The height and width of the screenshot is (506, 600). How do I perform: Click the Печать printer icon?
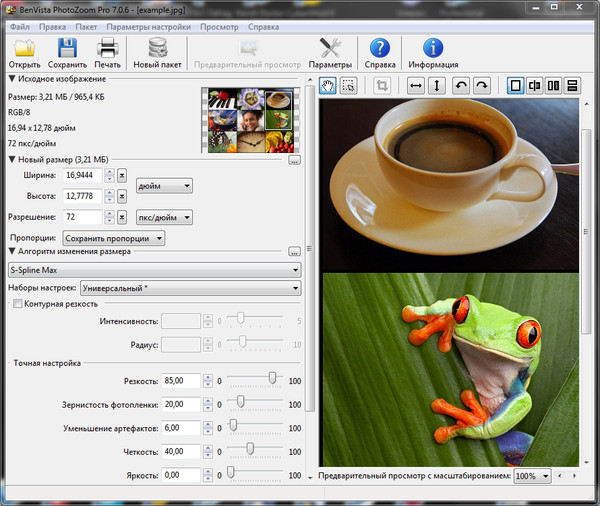coord(107,48)
